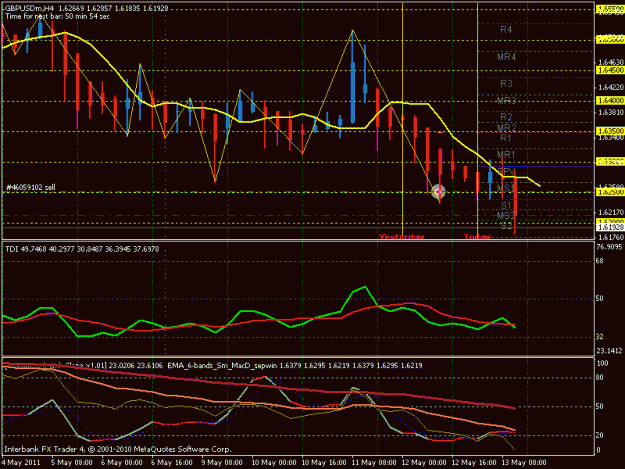Image resolution: width=625 pixels, height=469 pixels.
Task: Click the '6 May 00:00' time axis label
Action: [x=122, y=463]
